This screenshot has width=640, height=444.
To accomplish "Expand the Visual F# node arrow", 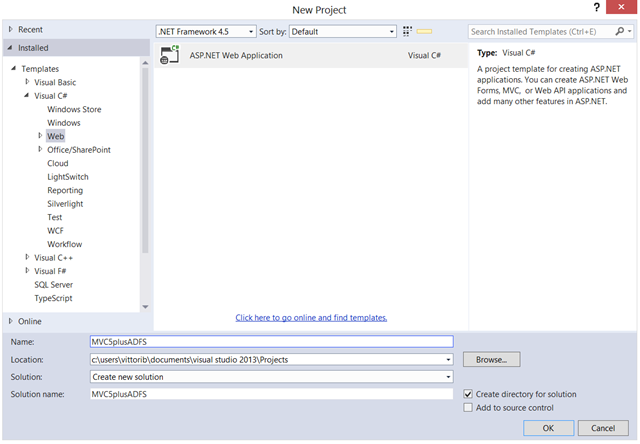I will point(27,271).
